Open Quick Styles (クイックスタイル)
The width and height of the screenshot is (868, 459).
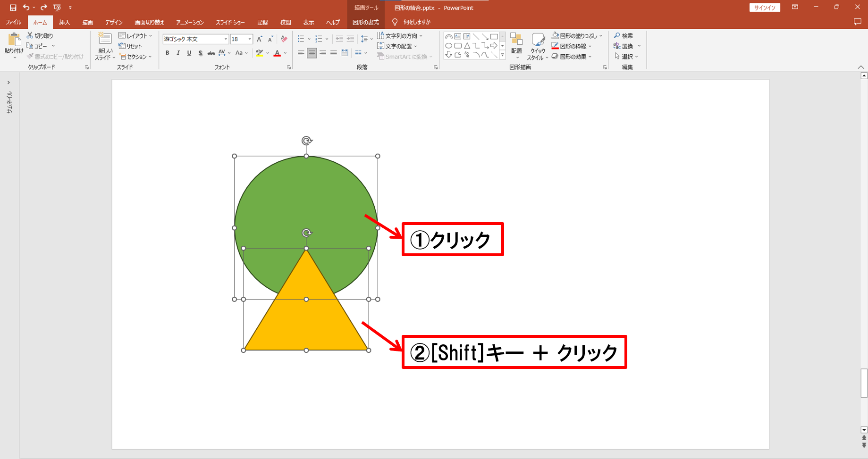(538, 46)
